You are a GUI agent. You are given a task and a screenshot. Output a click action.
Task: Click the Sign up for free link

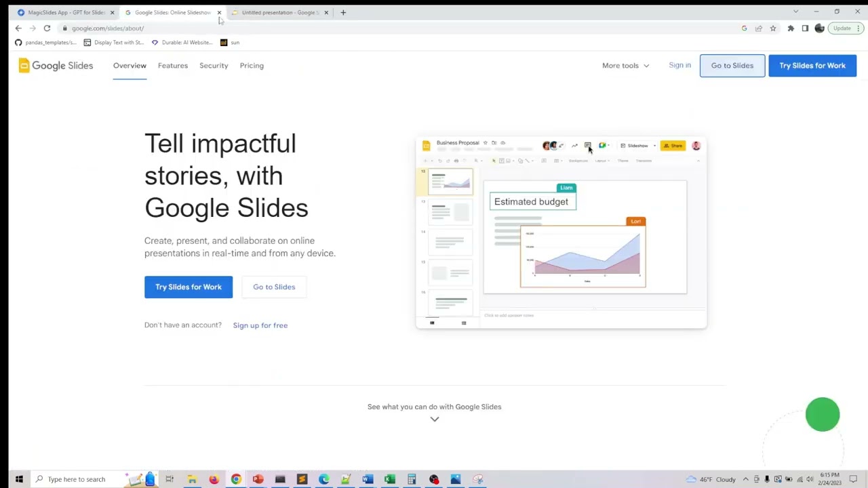point(260,325)
